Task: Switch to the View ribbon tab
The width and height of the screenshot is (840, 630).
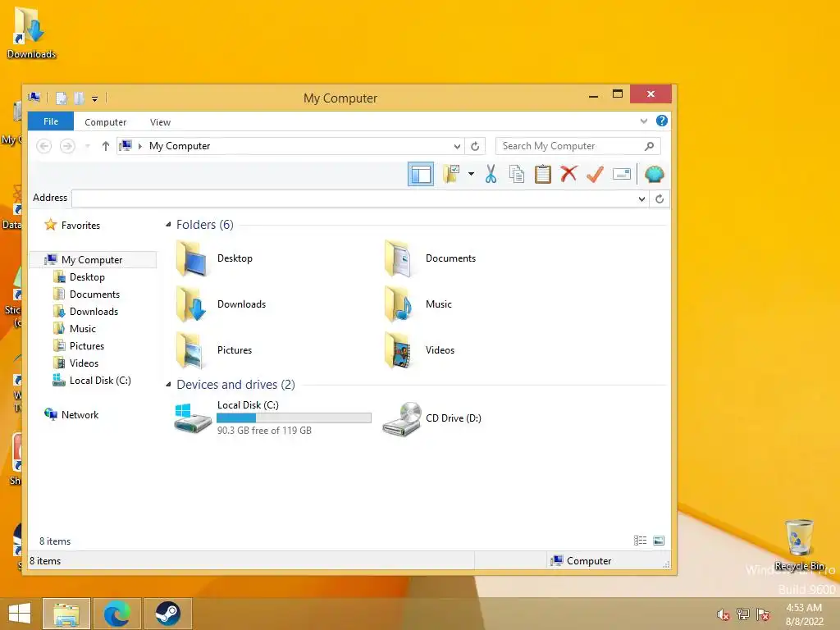Action: point(160,122)
